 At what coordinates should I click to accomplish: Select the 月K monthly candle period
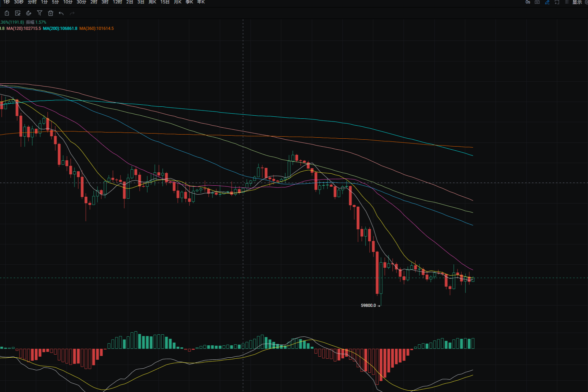(x=177, y=2)
